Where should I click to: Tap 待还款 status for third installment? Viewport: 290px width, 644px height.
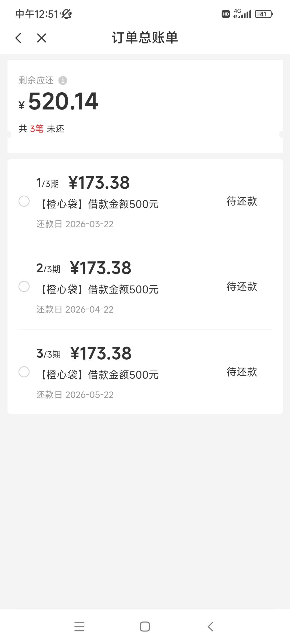coord(242,372)
